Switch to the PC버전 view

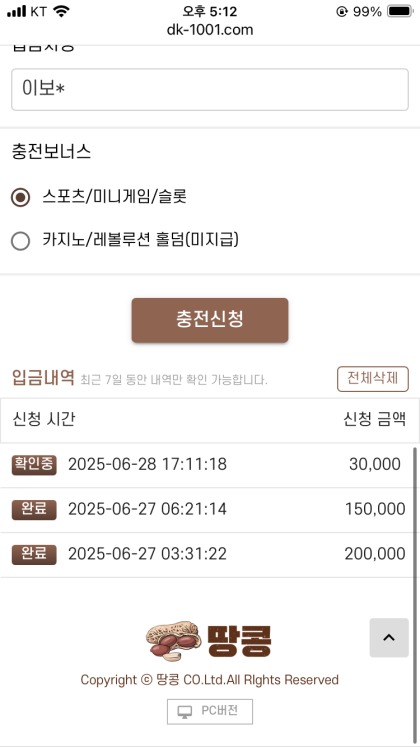210,711
